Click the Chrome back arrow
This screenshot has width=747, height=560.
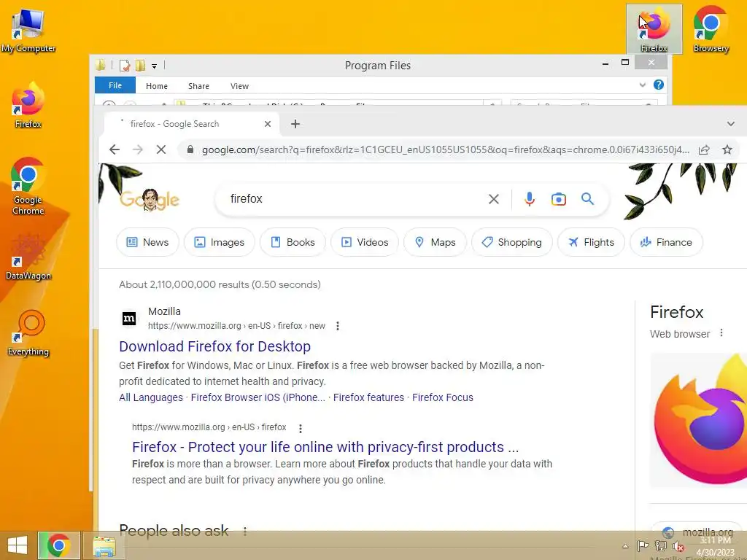point(115,149)
